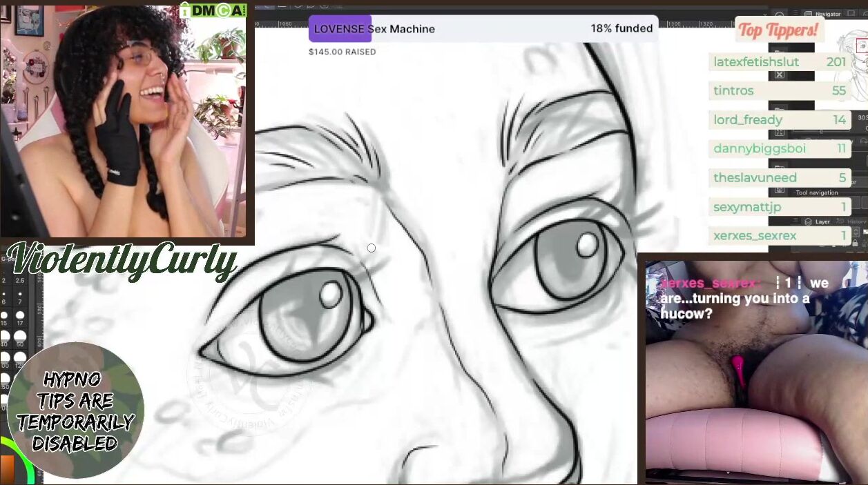Click the green DMCA badge icon
The image size is (868, 485).
pyautogui.click(x=213, y=10)
